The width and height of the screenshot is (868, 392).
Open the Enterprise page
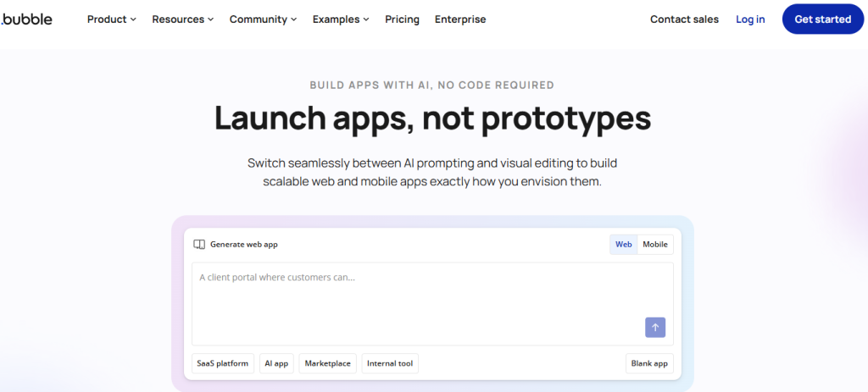pyautogui.click(x=460, y=19)
